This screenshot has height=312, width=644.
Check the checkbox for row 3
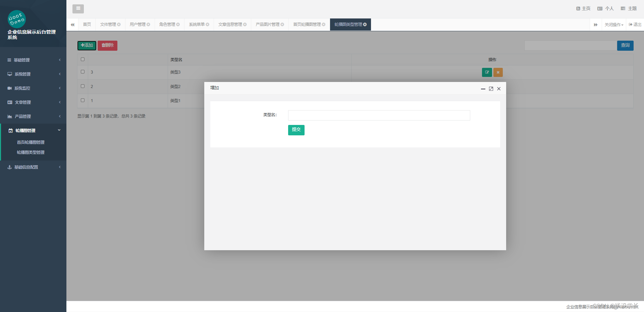[x=83, y=72]
